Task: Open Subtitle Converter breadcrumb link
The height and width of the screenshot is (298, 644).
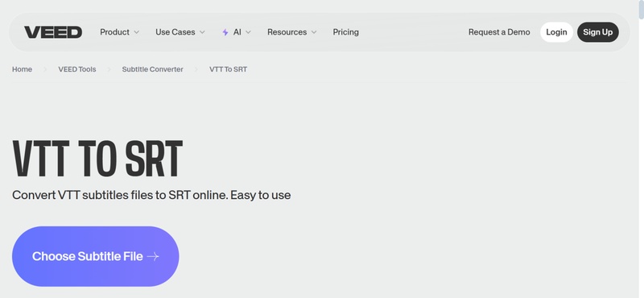Action: pyautogui.click(x=152, y=69)
